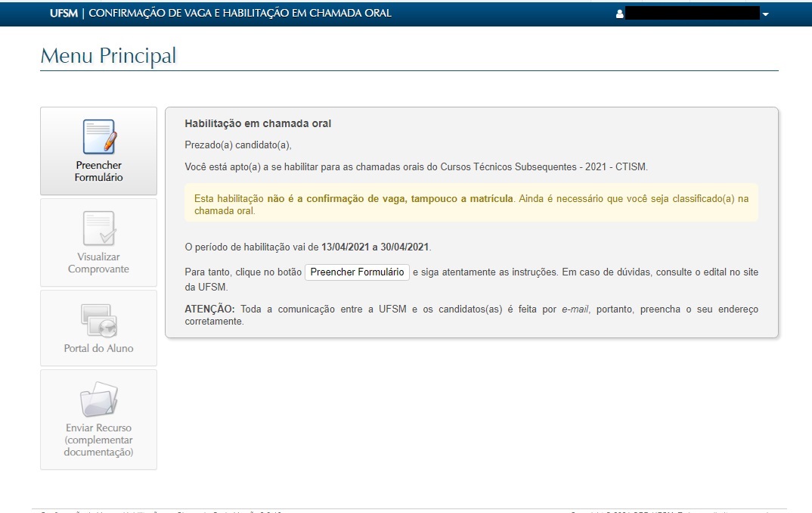Click the "Menu Principal" page heading
812x513 pixels.
point(108,56)
